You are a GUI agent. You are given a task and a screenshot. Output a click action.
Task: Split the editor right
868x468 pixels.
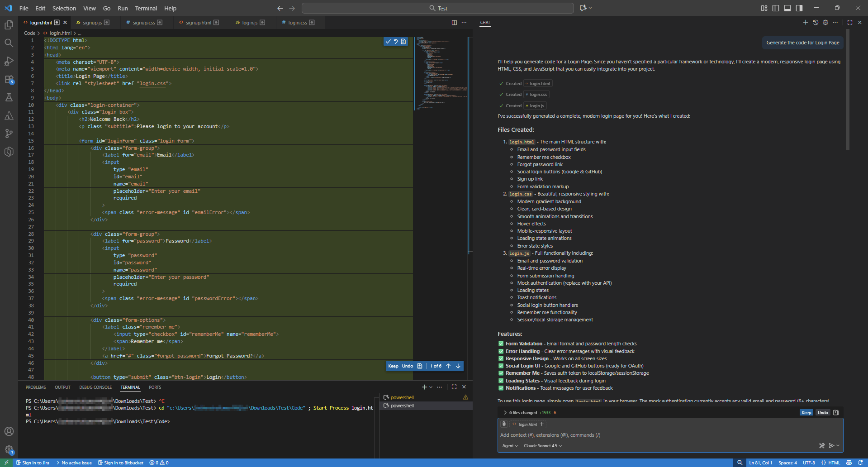click(x=454, y=22)
